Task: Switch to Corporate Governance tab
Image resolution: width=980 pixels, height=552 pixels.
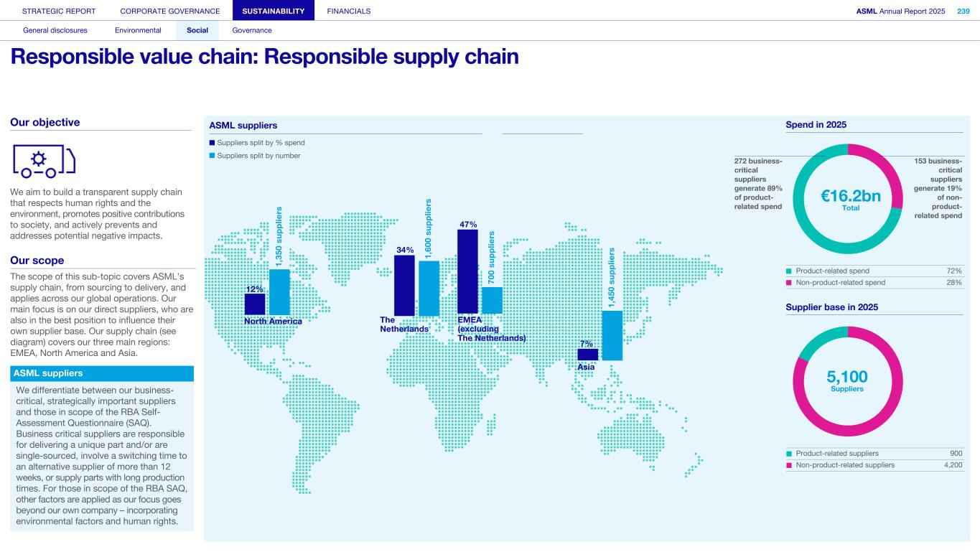Action: point(170,11)
